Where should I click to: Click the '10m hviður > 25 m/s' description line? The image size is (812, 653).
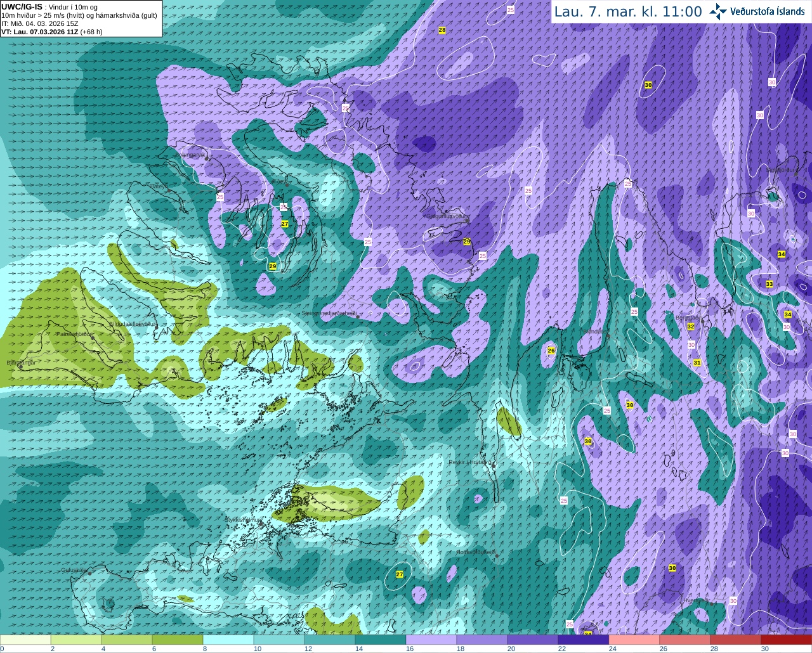79,15
